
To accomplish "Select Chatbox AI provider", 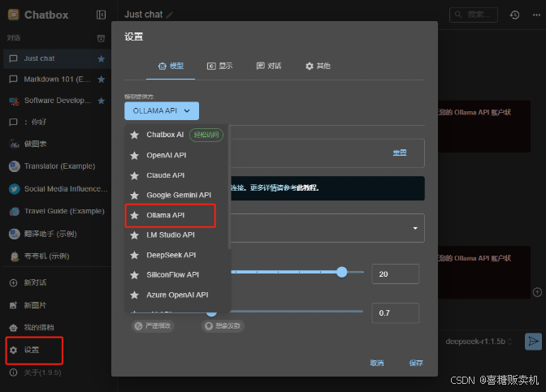I will (176, 135).
